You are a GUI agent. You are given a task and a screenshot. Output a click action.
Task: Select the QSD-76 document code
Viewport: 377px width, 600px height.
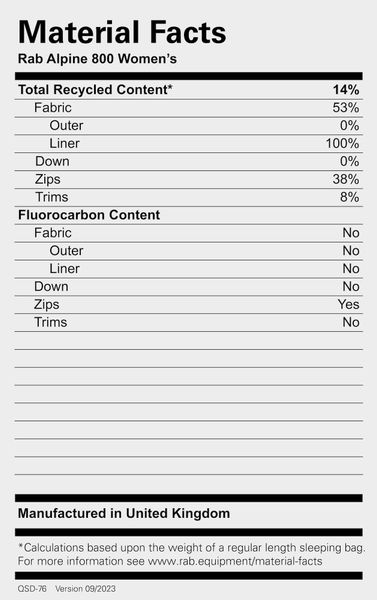coord(32,589)
